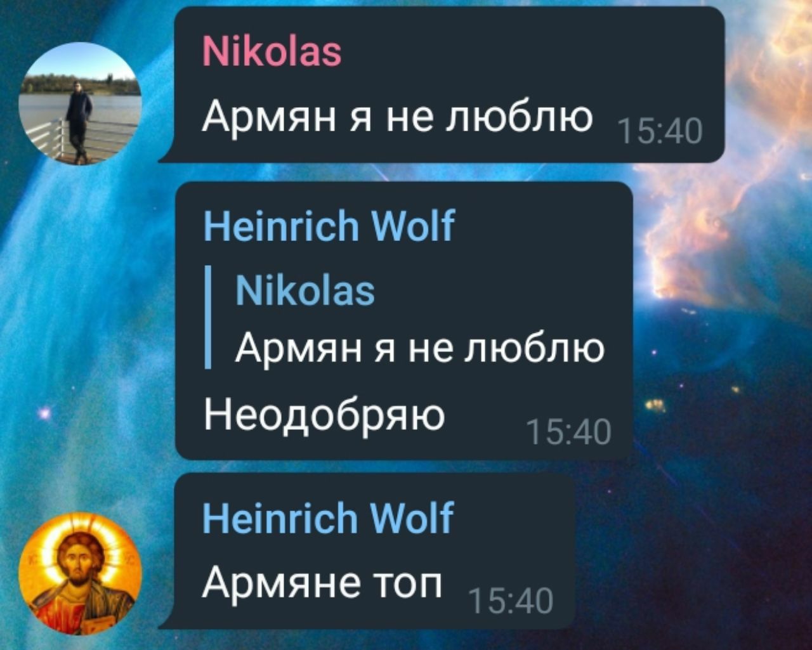The height and width of the screenshot is (650, 812).
Task: Tap the pink Nikolas sender name
Action: tap(272, 51)
